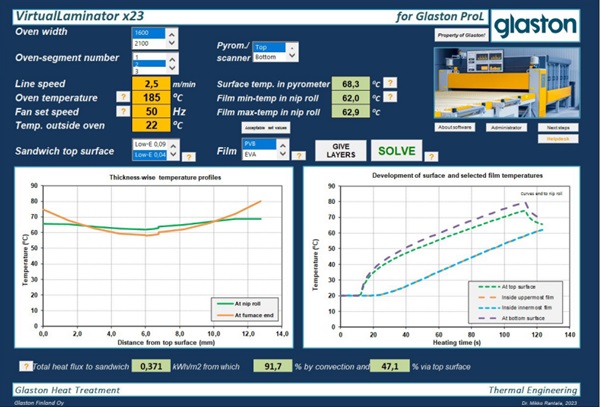Viewport: 600px width, 407px height.
Task: Click Film min-temp value 62,0
Action: 351,98
